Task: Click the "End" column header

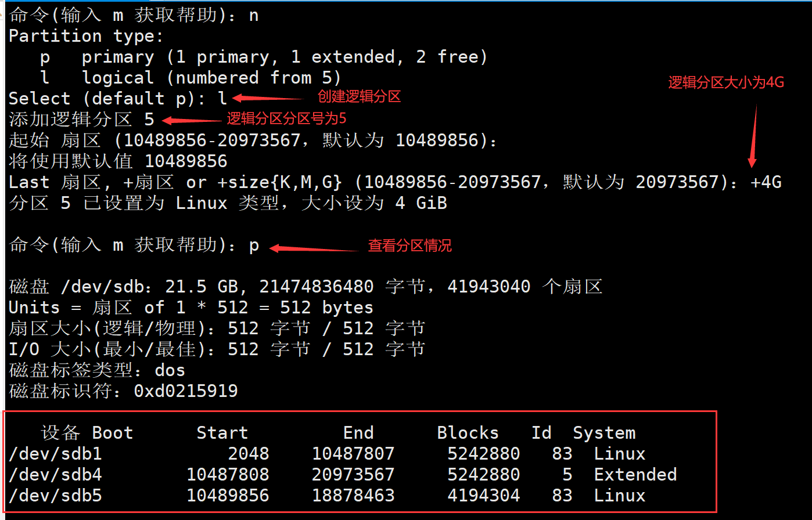Action: pos(358,433)
